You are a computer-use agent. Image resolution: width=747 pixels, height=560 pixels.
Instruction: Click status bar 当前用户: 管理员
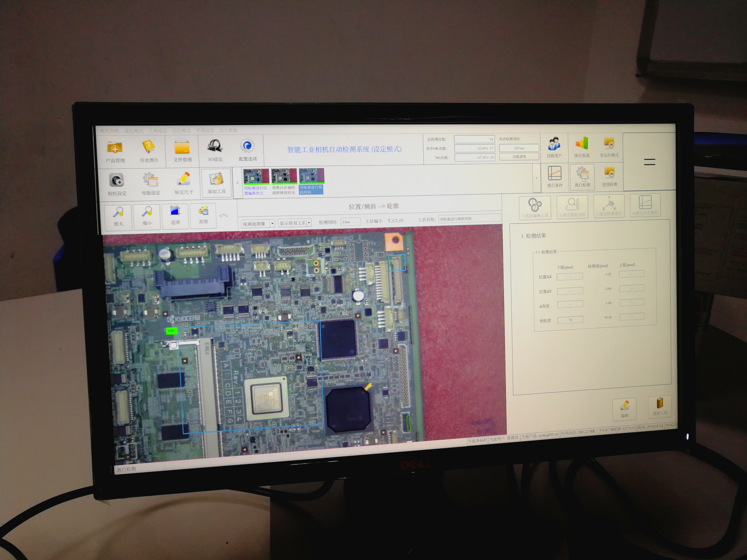pos(504,438)
